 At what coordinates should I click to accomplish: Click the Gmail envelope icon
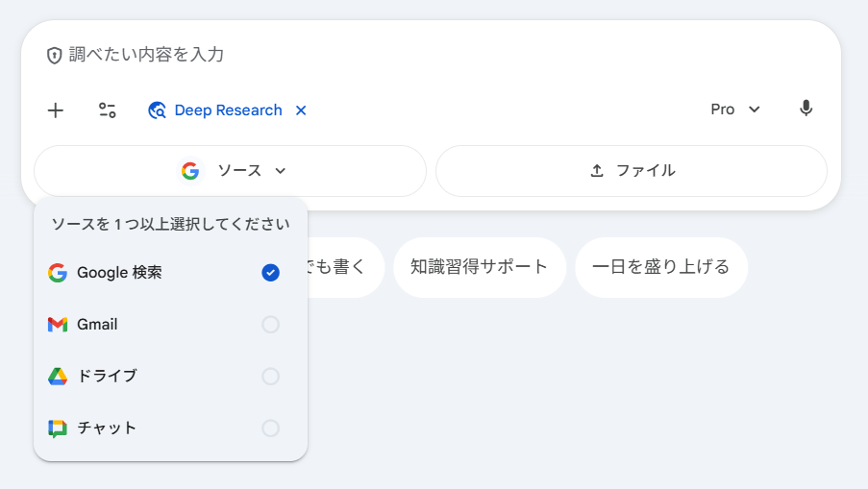tap(58, 325)
